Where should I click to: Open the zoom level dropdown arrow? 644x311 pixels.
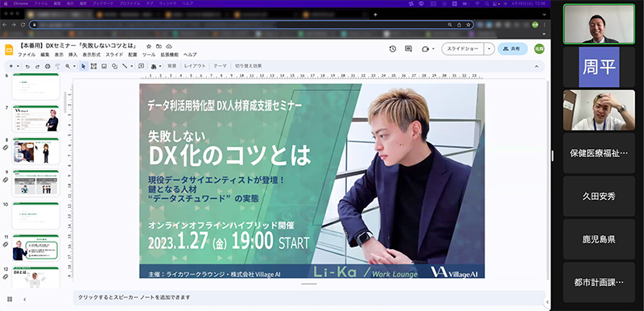74,66
